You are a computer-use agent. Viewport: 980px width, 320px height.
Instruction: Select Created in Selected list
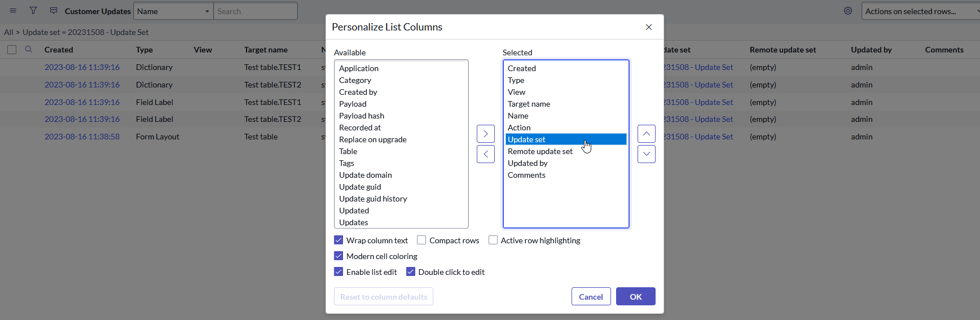[x=566, y=68]
